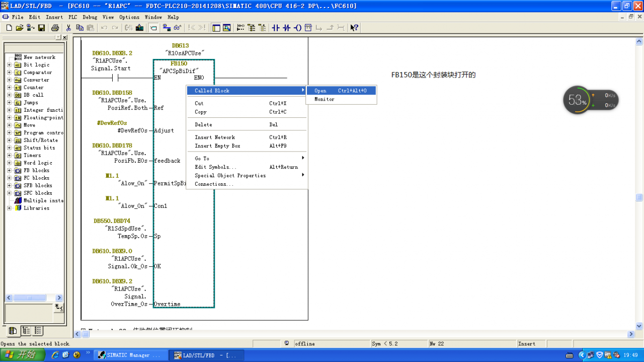Click the Print toolbar icon
Image resolution: width=644 pixels, height=362 pixels.
pyautogui.click(x=55, y=28)
